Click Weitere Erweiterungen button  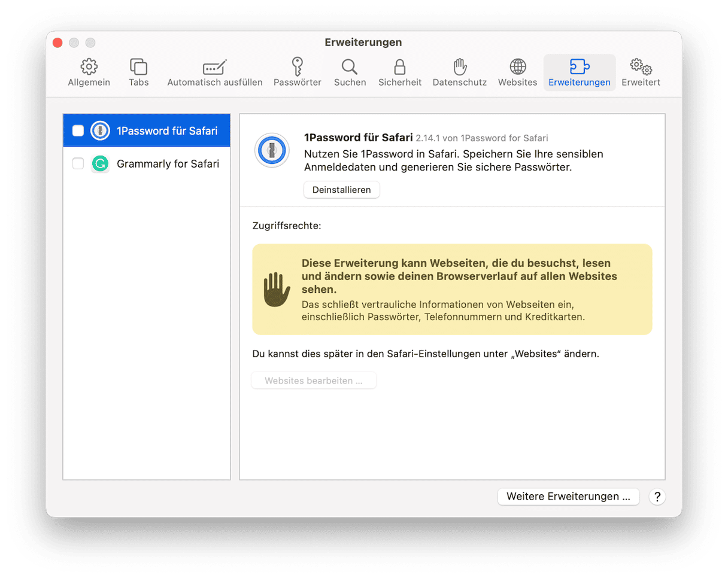(x=568, y=497)
